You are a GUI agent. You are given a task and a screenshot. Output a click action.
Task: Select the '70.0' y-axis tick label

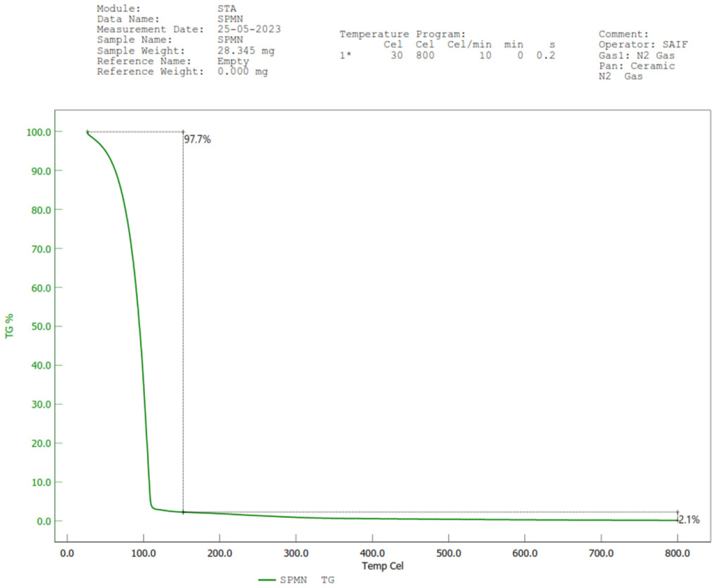(x=41, y=249)
